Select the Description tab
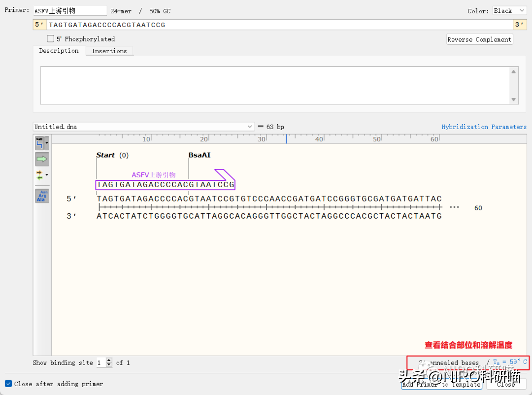Viewport: 532px width, 395px height. point(59,51)
